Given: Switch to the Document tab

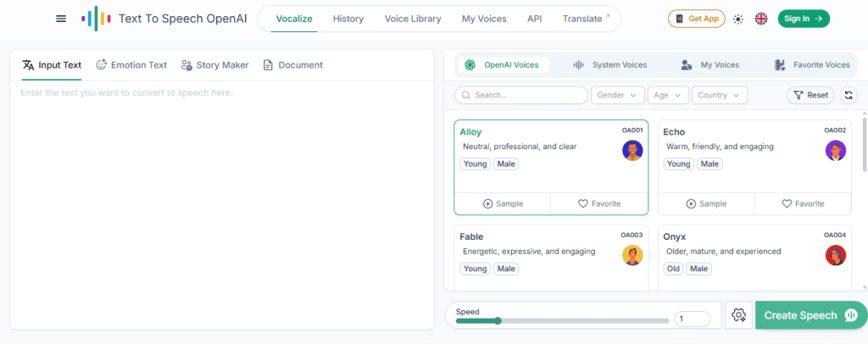Looking at the screenshot, I should 292,64.
